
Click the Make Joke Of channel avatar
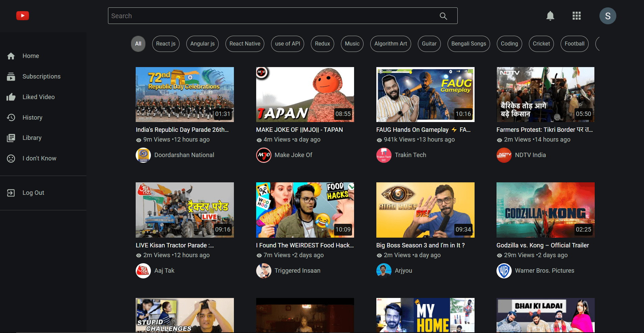[x=264, y=155]
